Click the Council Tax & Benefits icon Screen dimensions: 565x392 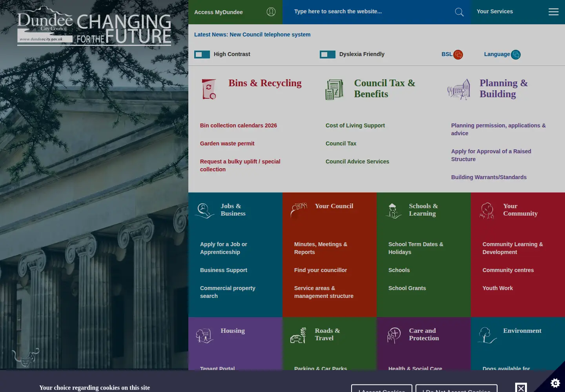pyautogui.click(x=334, y=89)
